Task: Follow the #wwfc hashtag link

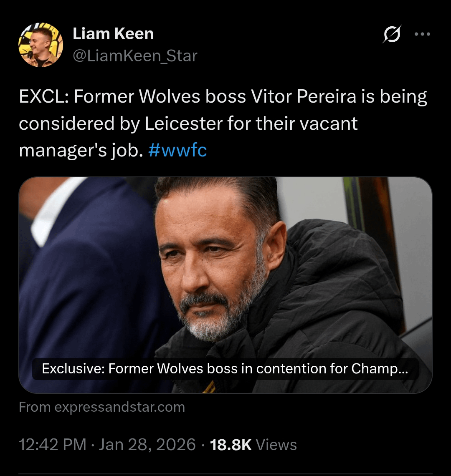Action: coord(177,150)
